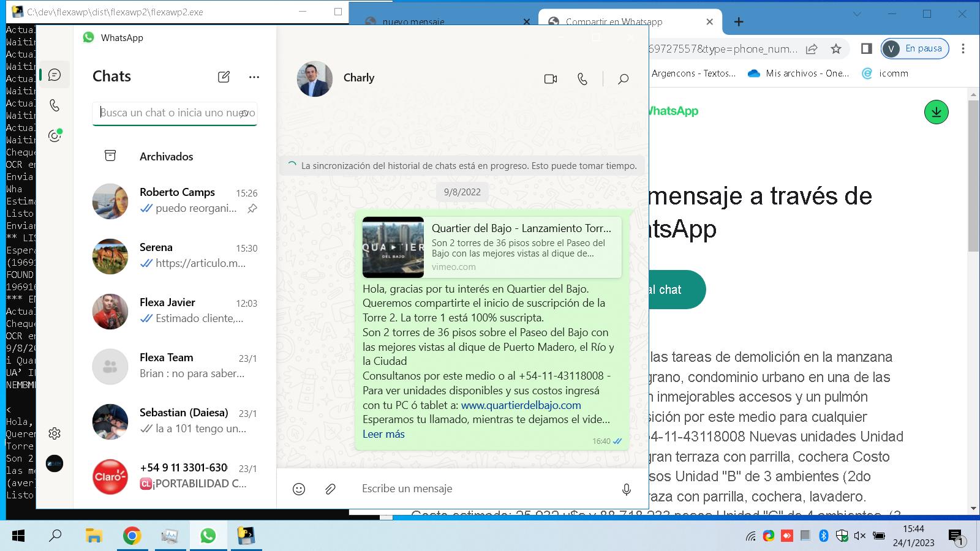The width and height of the screenshot is (980, 551).
Task: Click the 9/8/2022 date label
Action: (x=462, y=192)
